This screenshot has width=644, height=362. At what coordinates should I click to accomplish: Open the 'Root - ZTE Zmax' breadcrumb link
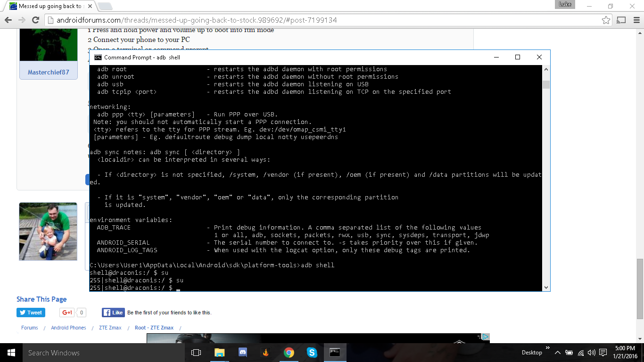(x=154, y=328)
